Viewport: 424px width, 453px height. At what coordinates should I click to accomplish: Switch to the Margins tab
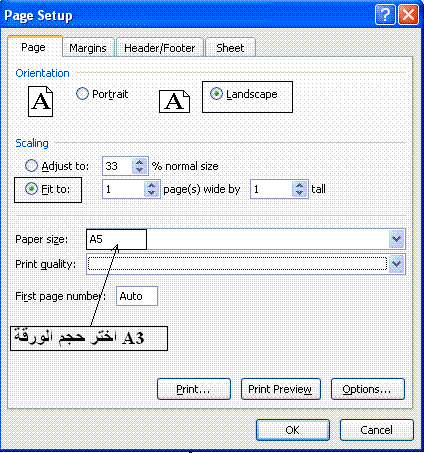click(88, 48)
